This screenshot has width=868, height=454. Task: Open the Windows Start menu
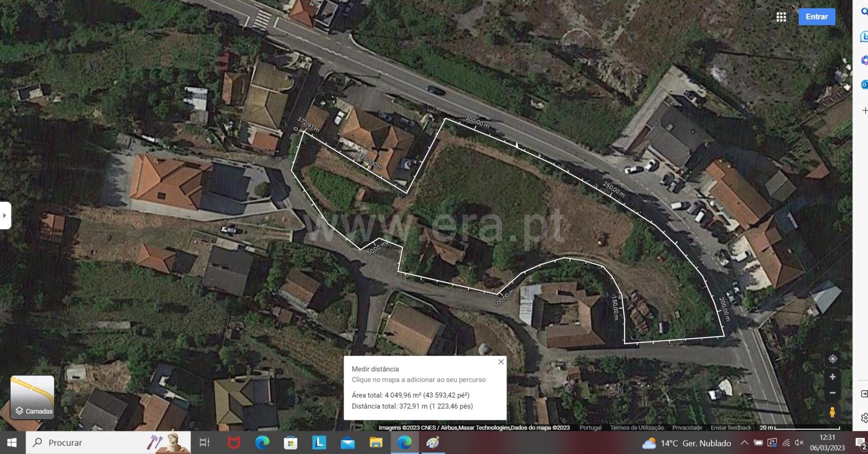[12, 443]
